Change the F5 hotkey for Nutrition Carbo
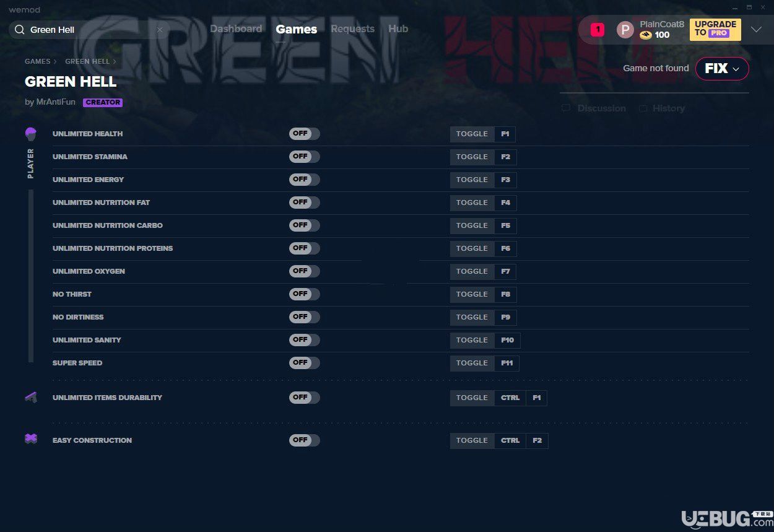774x532 pixels. (506, 225)
